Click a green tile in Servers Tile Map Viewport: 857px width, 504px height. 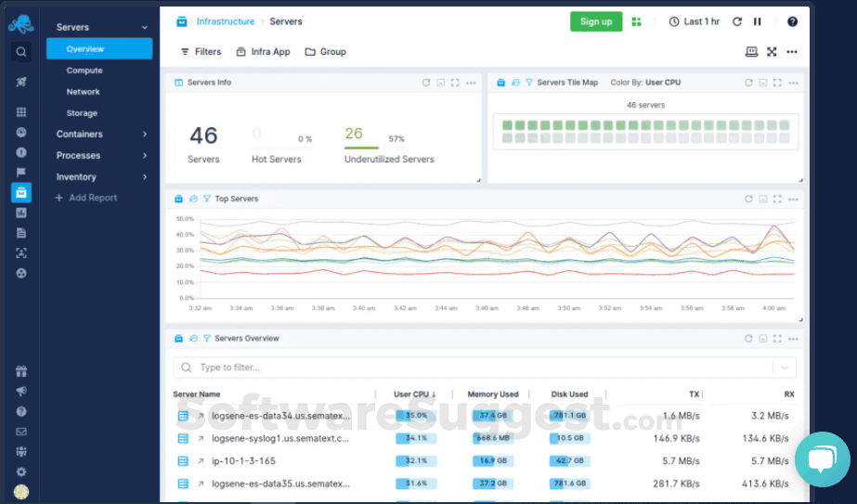coord(508,125)
